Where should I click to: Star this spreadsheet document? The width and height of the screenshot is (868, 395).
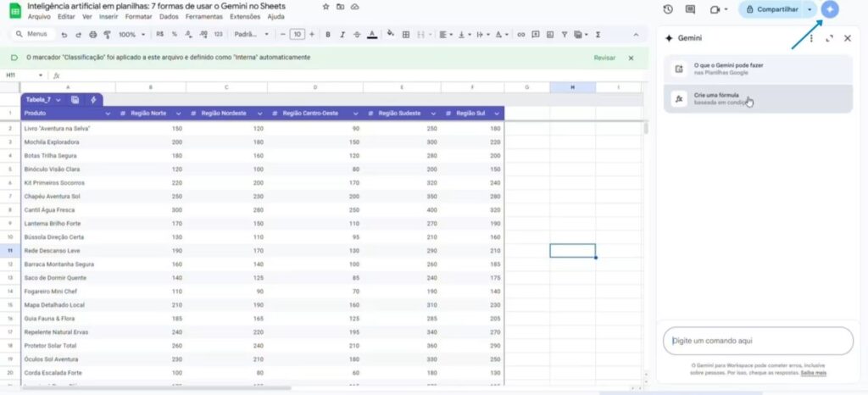(x=325, y=7)
